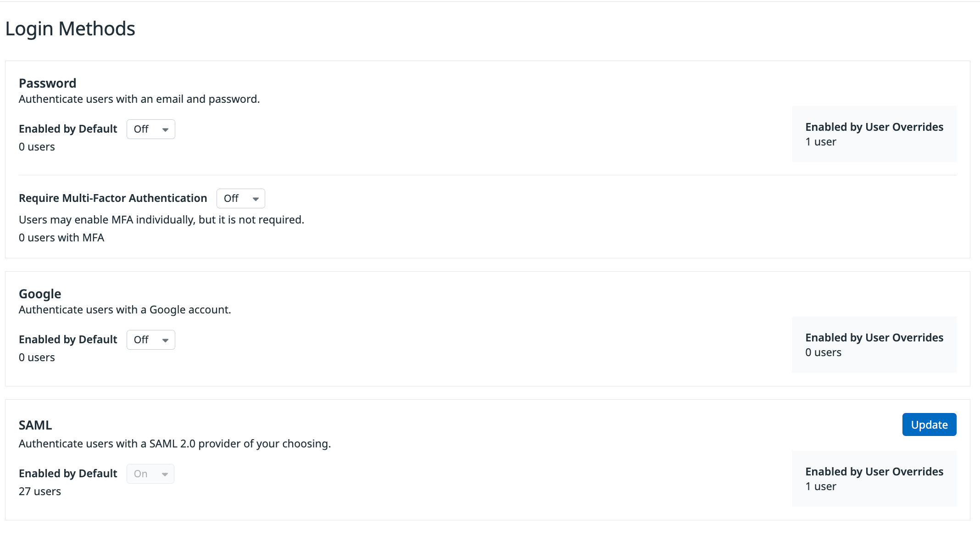Click the 0 users with MFA text
980x536 pixels.
click(61, 238)
